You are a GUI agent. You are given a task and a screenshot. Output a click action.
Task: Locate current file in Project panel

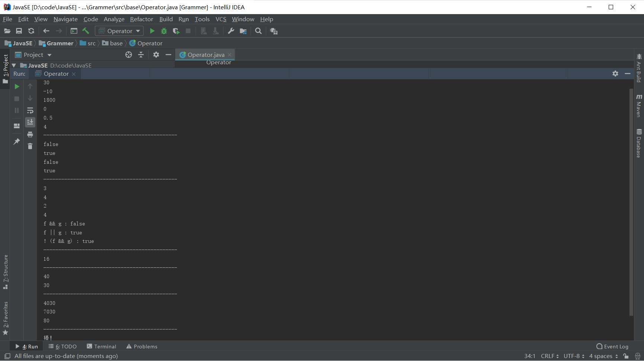(129, 55)
